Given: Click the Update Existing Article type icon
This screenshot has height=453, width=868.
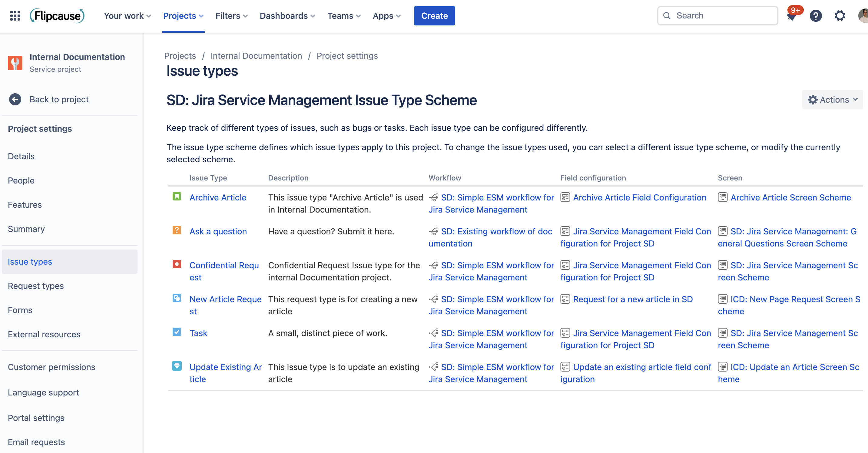Looking at the screenshot, I should pyautogui.click(x=177, y=366).
